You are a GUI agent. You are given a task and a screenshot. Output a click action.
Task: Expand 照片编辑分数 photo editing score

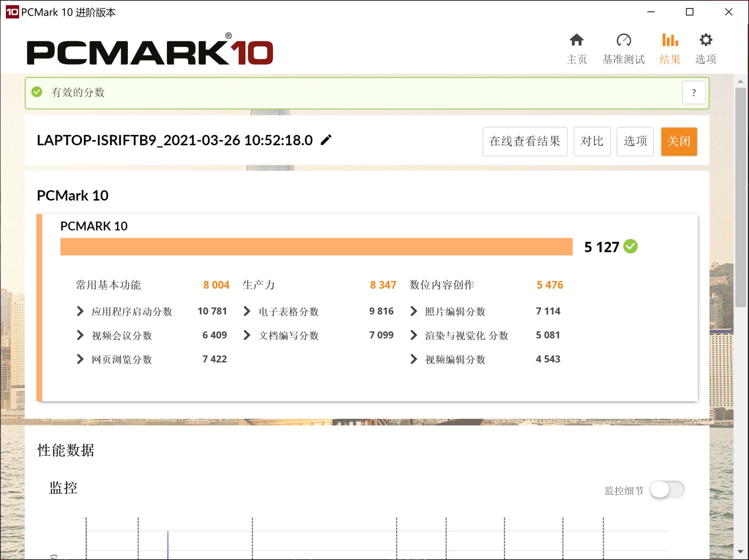pyautogui.click(x=414, y=311)
